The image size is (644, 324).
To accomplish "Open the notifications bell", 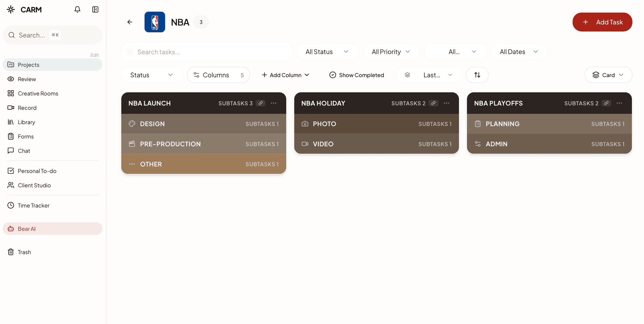I will coord(77,10).
